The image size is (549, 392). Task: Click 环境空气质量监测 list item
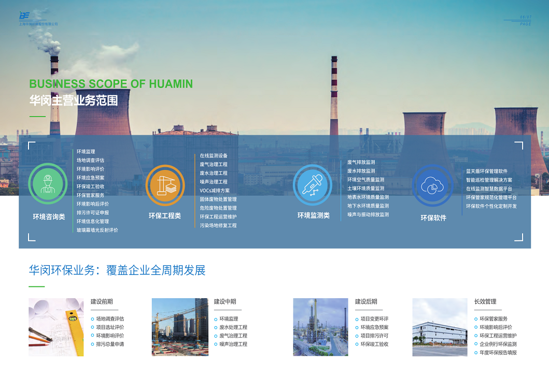coord(365,180)
